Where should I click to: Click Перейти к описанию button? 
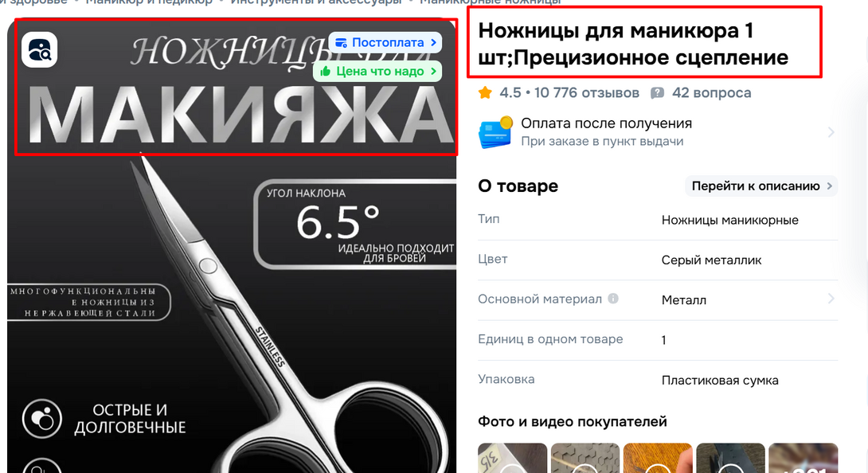coord(761,186)
